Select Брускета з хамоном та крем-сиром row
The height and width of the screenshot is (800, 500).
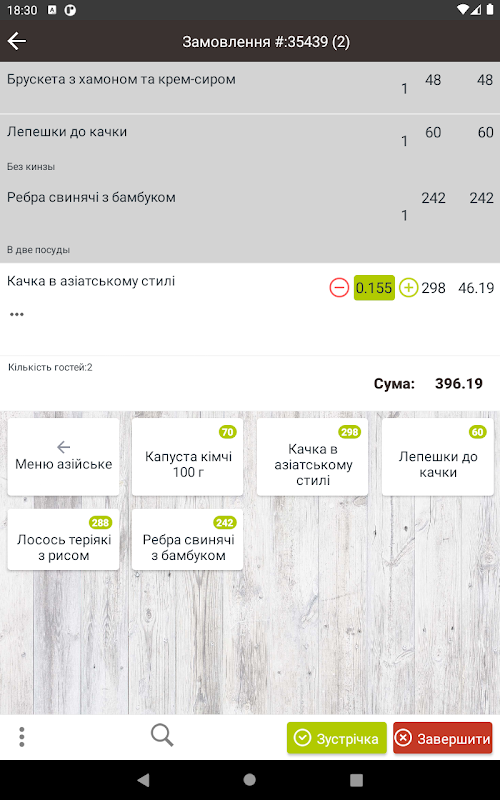point(250,88)
